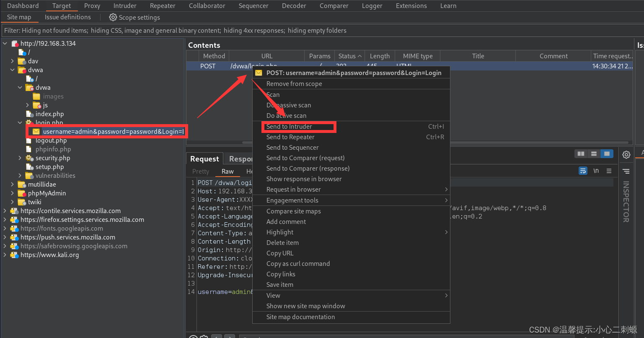
Task: Click the twiki folder icon
Action: coord(22,202)
